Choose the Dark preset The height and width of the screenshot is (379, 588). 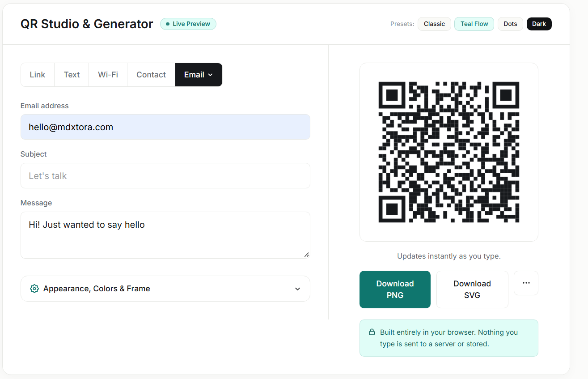539,24
